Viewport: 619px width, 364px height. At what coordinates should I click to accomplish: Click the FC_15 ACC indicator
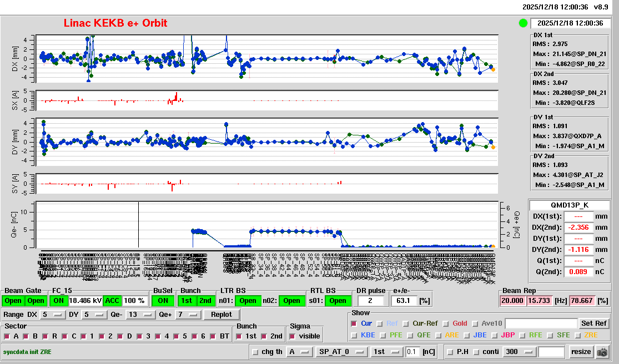tap(112, 301)
